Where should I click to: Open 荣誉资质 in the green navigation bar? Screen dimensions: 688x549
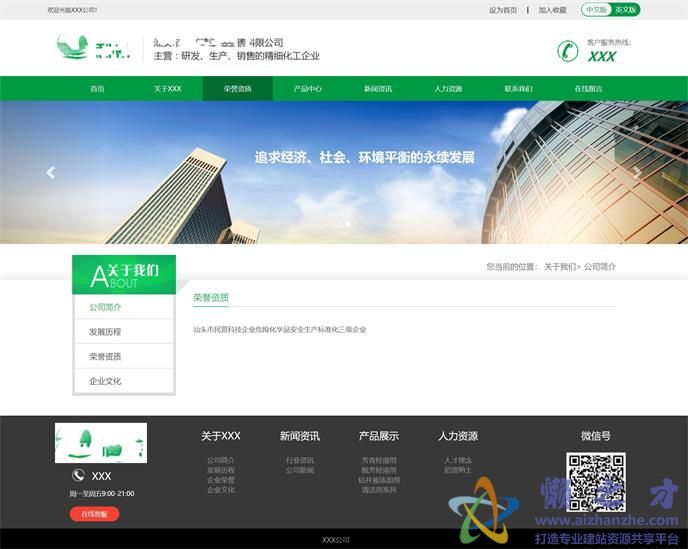237,89
